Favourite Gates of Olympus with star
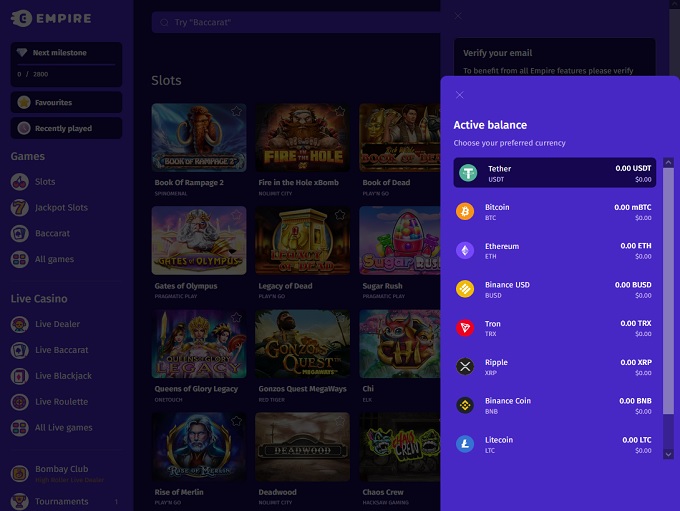Screen dimensions: 680x511 tap(236, 214)
